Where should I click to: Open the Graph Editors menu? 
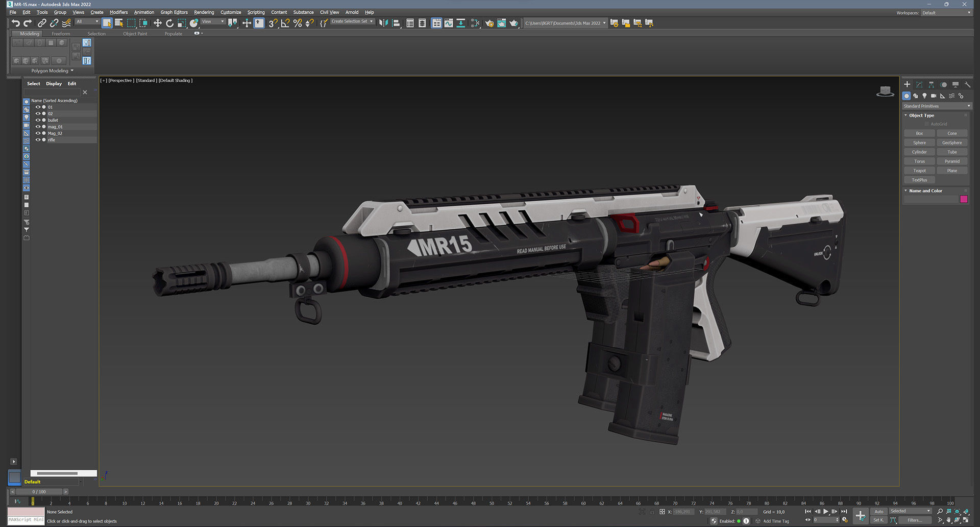(174, 12)
